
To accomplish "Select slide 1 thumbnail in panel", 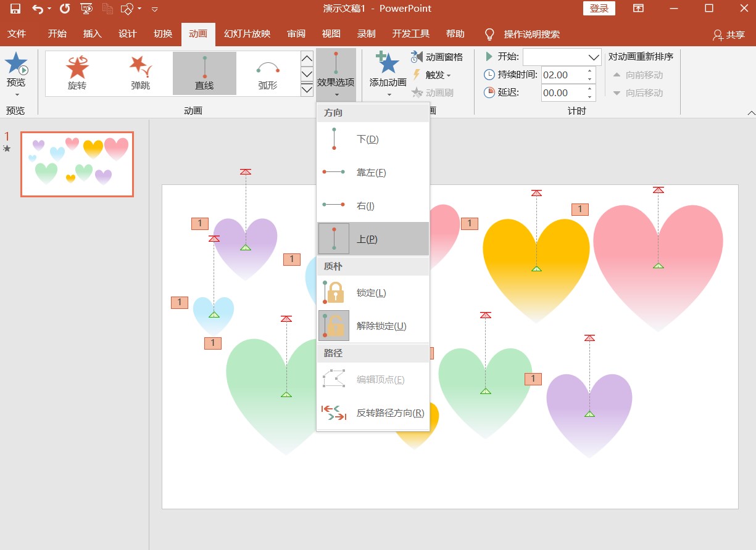I will 77,164.
